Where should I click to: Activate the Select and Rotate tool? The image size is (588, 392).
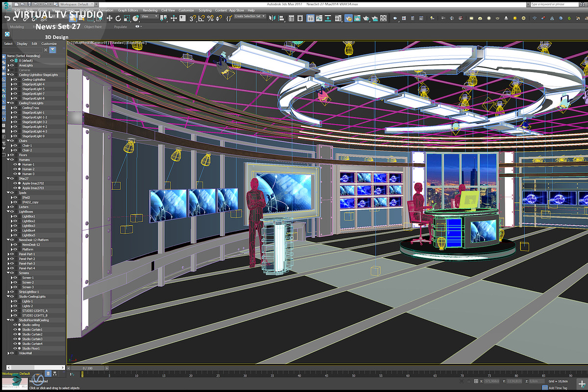click(118, 18)
